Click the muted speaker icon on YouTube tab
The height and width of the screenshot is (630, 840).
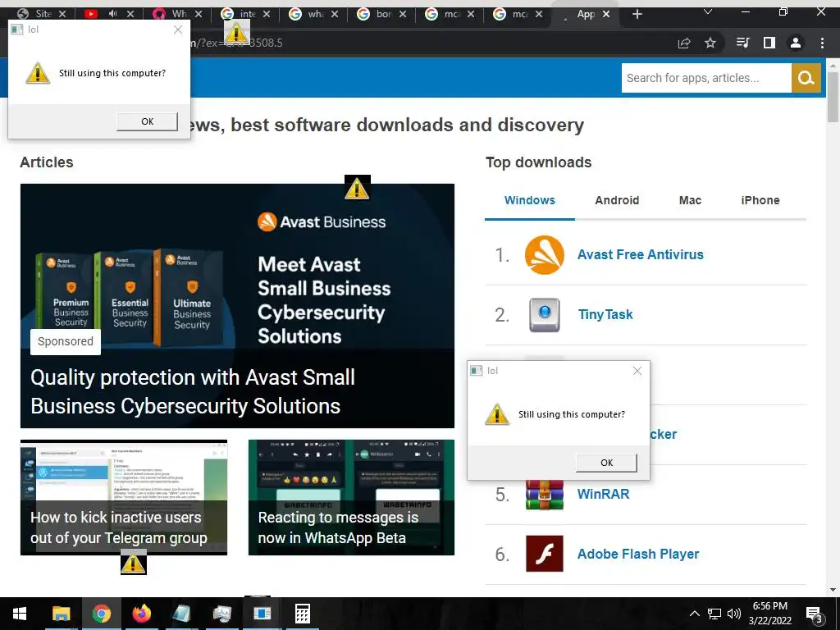point(113,14)
